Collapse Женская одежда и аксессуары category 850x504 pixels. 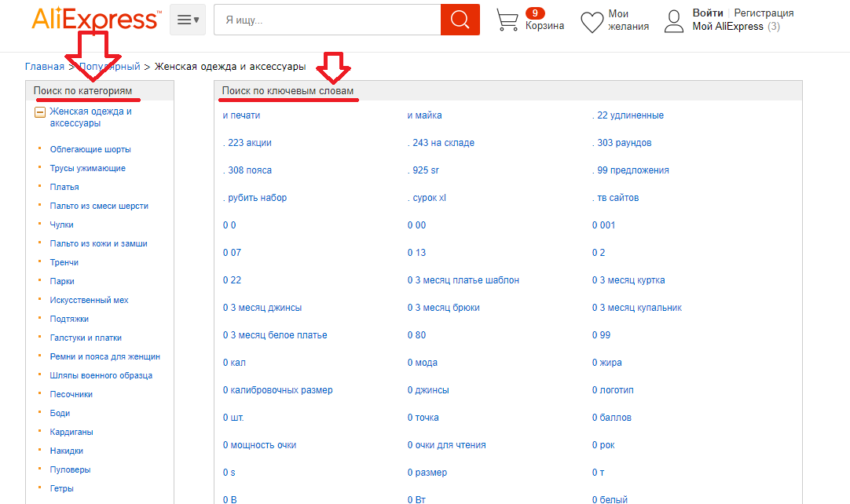(39, 112)
